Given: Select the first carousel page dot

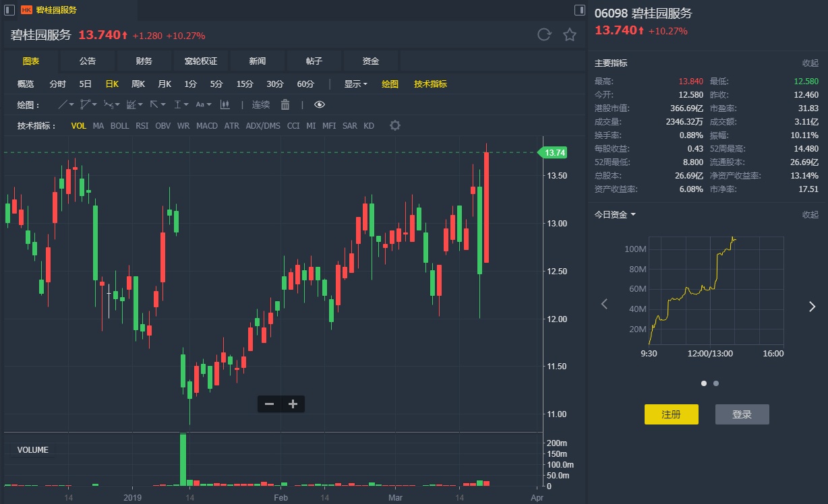Looking at the screenshot, I should [x=704, y=383].
